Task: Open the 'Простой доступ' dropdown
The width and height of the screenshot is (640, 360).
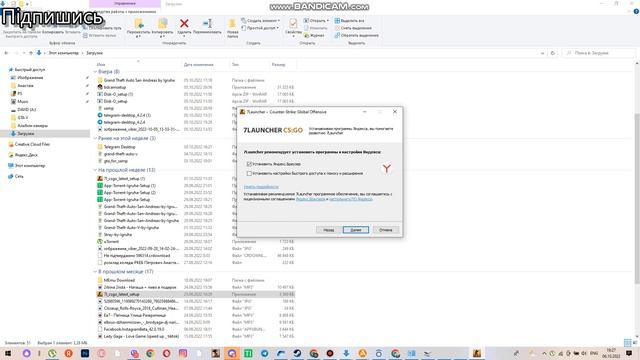Action: [260, 28]
